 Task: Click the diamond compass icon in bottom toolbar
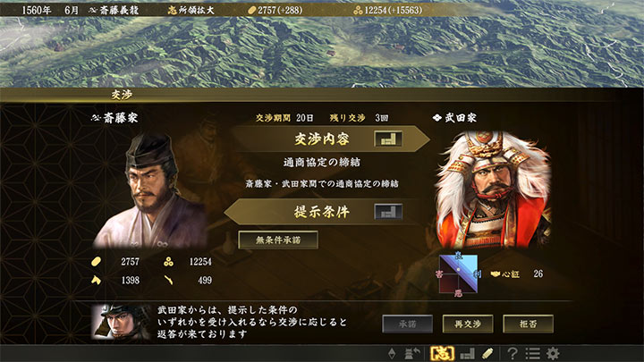click(392, 353)
